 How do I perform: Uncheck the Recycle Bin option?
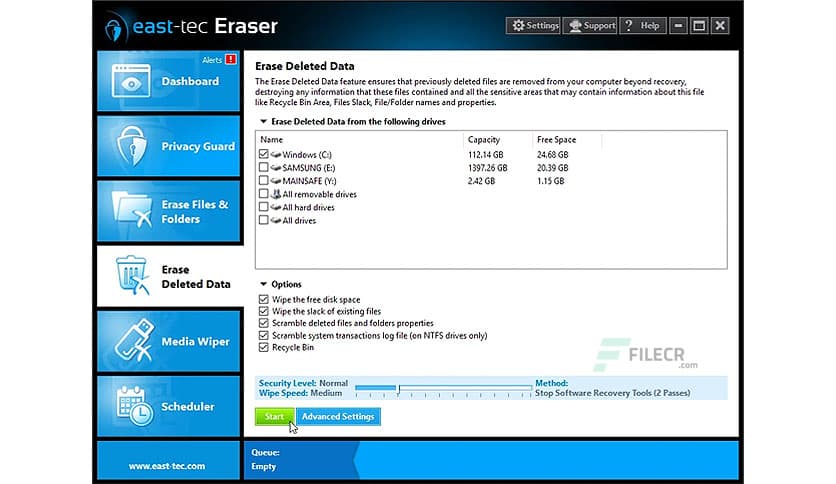click(x=263, y=348)
